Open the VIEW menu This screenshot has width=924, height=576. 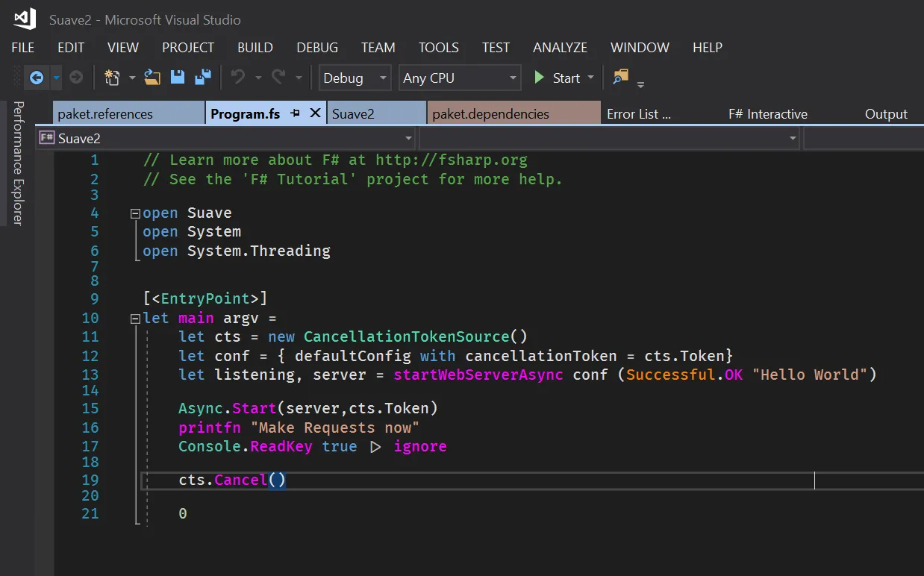123,47
